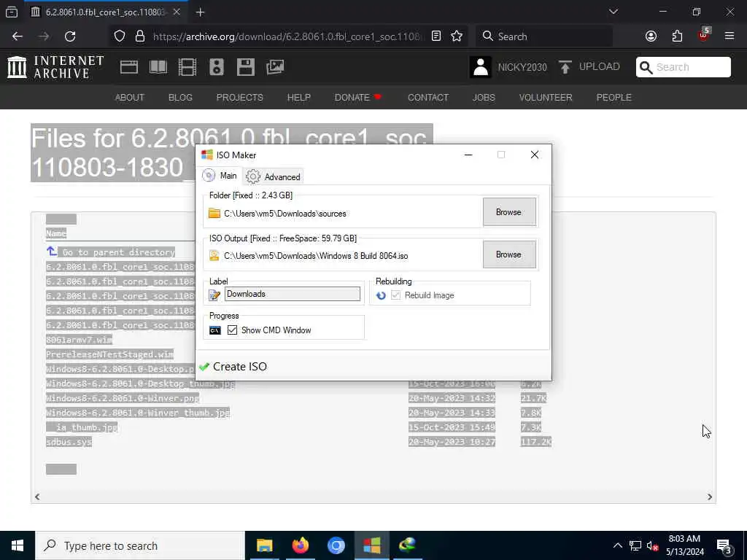Open the Video filmstrip icon
The height and width of the screenshot is (560, 747).
[187, 67]
